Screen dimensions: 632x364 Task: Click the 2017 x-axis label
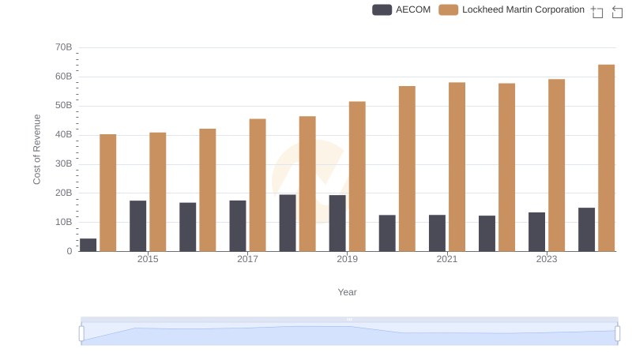247,259
